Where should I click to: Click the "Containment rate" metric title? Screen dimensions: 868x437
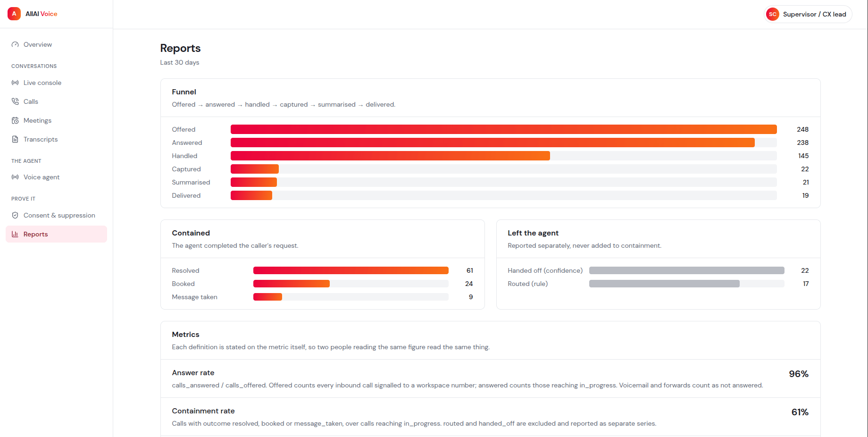coord(203,411)
